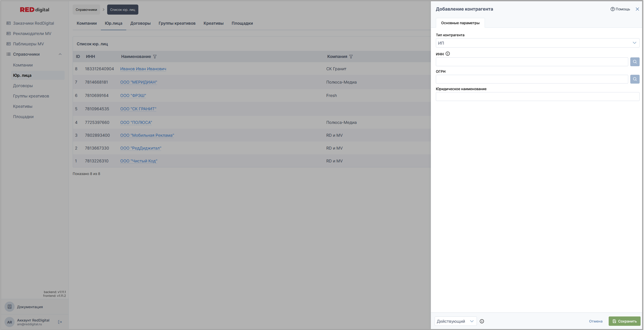Open the ООО "МЕРИДИАН" link
Viewport: 644px width, 330px height.
pyautogui.click(x=138, y=82)
